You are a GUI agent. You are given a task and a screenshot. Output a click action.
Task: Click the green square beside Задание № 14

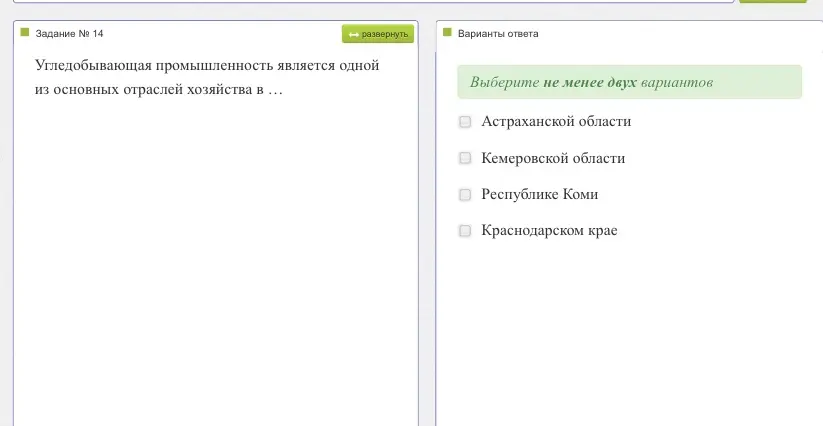pyautogui.click(x=25, y=33)
